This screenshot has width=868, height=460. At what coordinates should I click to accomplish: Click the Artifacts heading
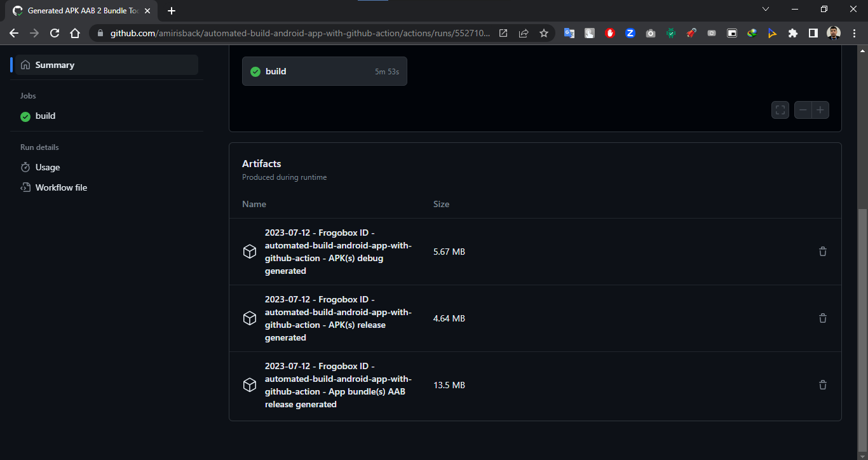click(x=261, y=164)
